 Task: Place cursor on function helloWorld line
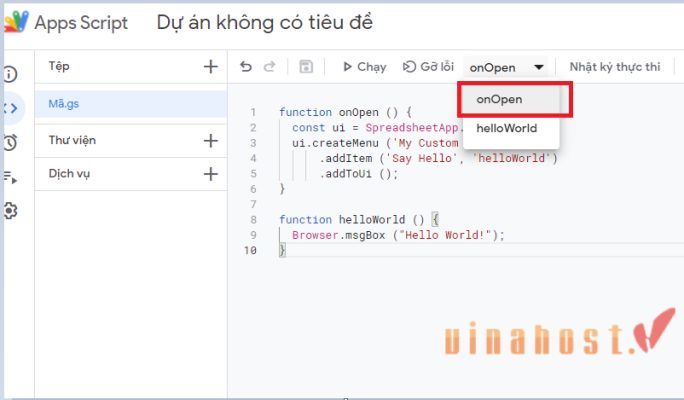pos(359,219)
